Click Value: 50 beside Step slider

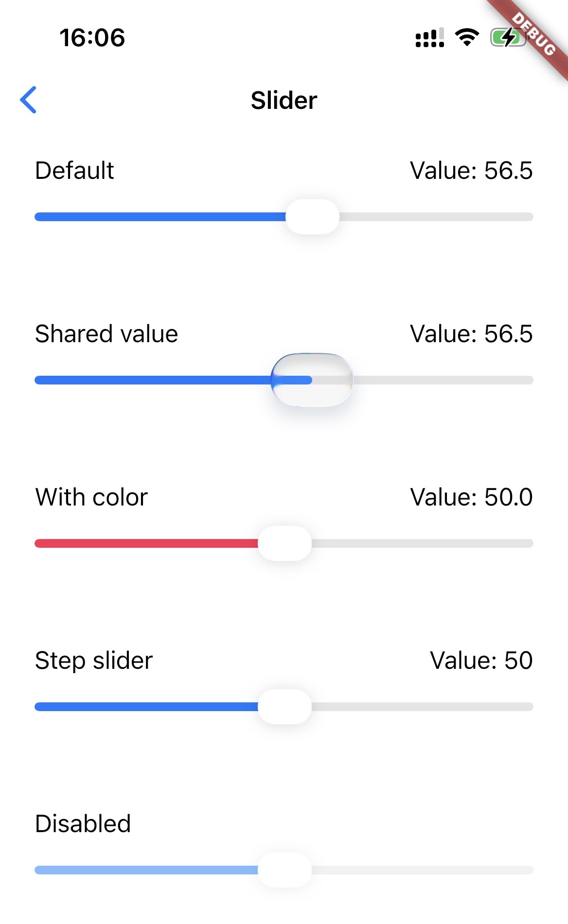tap(481, 660)
